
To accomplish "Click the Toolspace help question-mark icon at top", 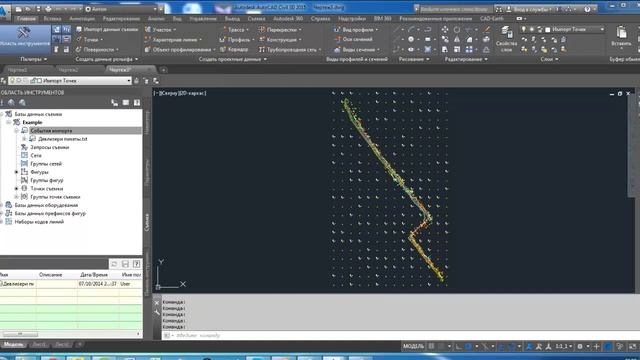I will 137,102.
